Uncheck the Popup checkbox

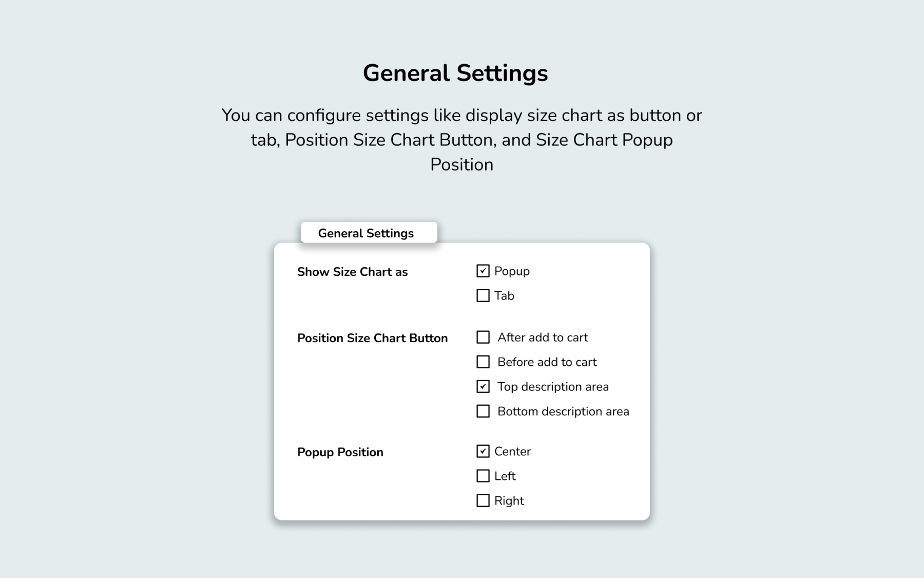point(483,271)
